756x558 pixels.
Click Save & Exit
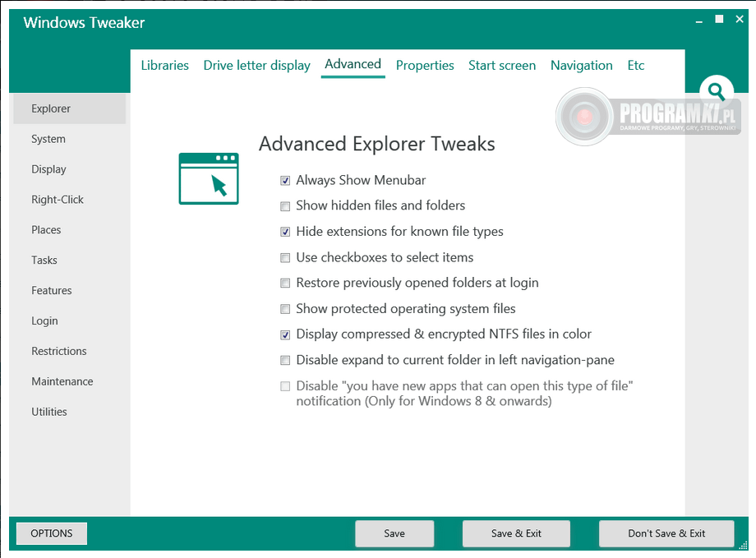click(516, 533)
